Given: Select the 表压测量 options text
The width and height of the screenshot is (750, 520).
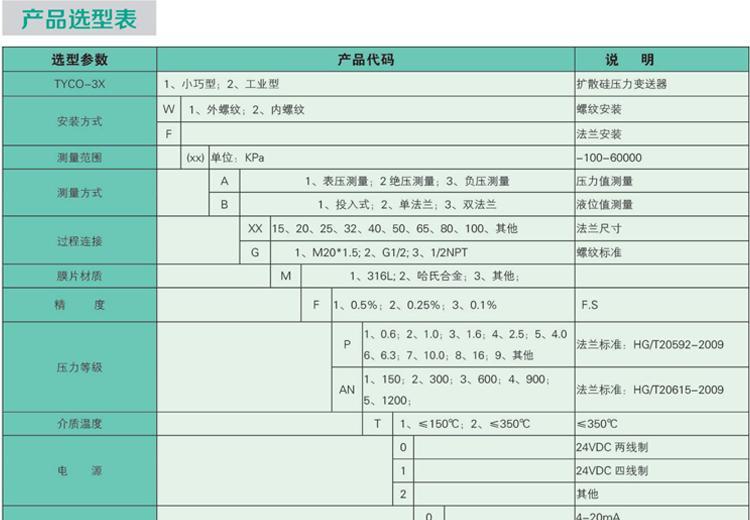Looking at the screenshot, I should pyautogui.click(x=407, y=181).
